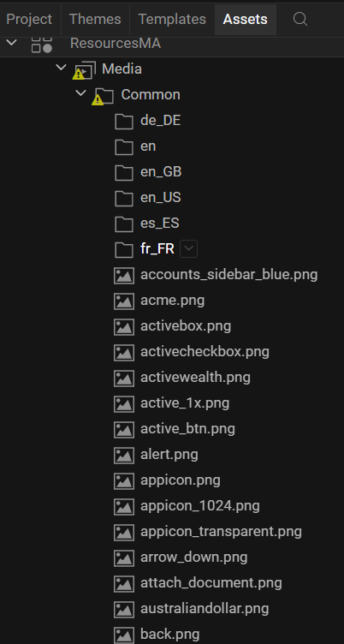Select the appicon_transparent.png asset
The width and height of the screenshot is (344, 644).
[x=222, y=532]
